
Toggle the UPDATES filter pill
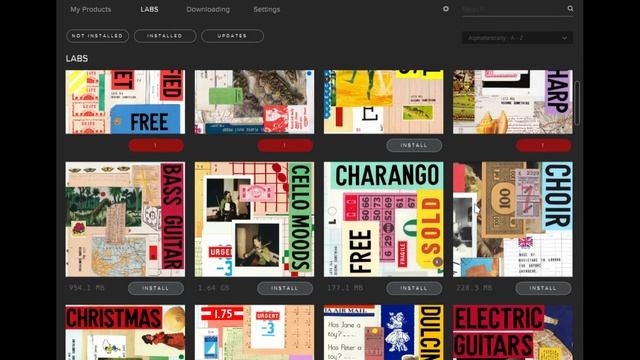pos(232,36)
